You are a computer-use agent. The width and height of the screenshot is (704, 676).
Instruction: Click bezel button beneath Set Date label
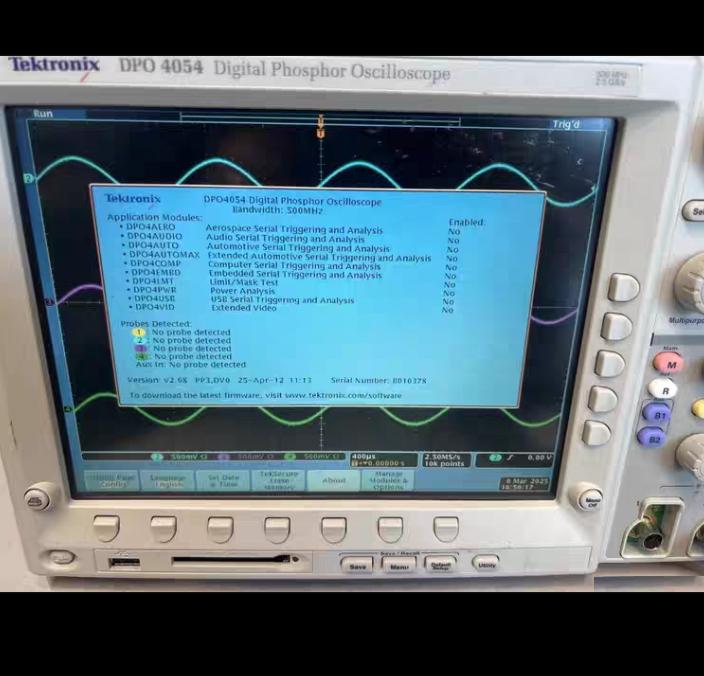point(220,529)
